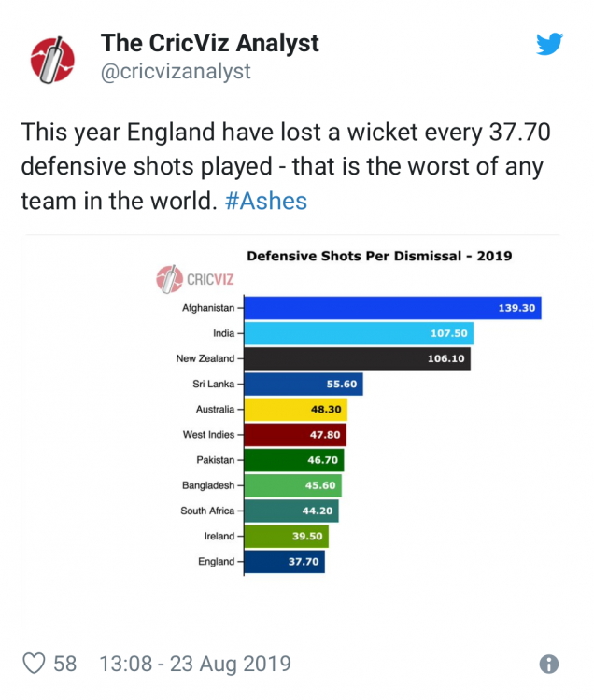Click the 58 likes count
This screenshot has width=594, height=700.
64,665
